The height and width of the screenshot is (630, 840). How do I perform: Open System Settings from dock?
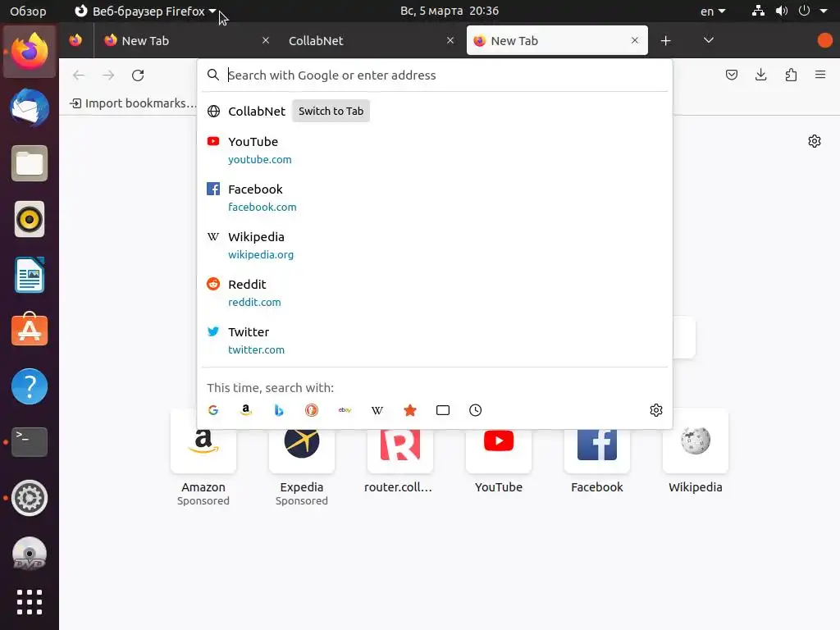pos(30,498)
